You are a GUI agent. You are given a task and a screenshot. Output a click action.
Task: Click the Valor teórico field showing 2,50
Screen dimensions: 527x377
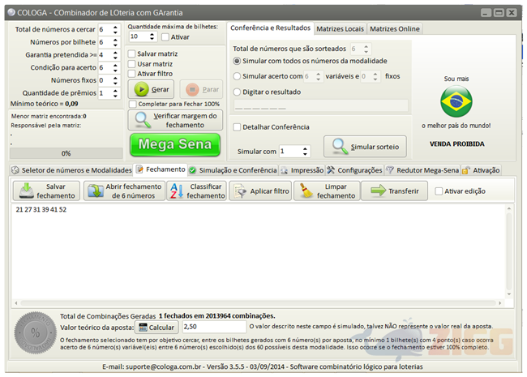pos(214,327)
